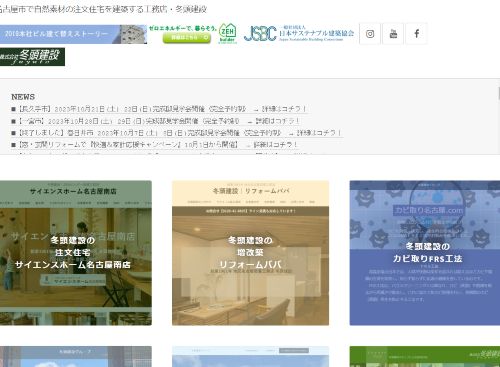Open the YouTube icon link
The height and width of the screenshot is (367, 500).
click(x=393, y=34)
